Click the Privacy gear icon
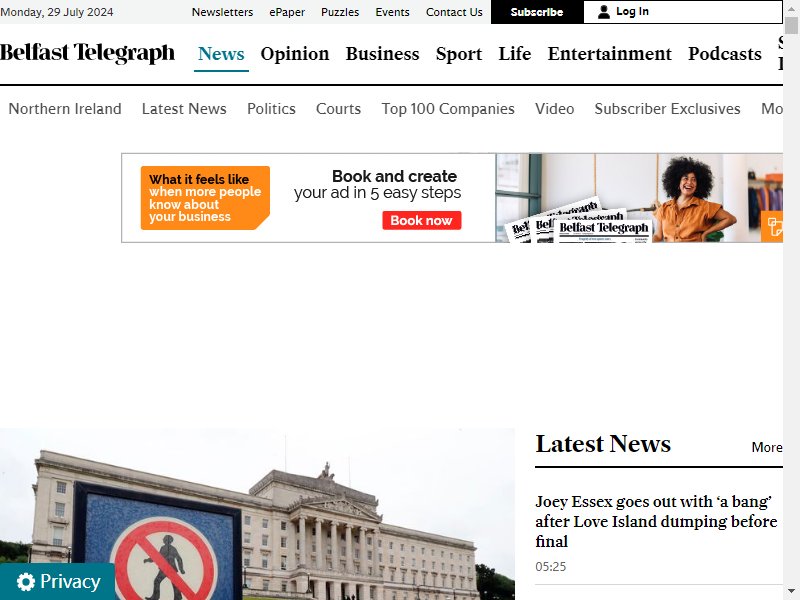800x600 pixels. (26, 582)
